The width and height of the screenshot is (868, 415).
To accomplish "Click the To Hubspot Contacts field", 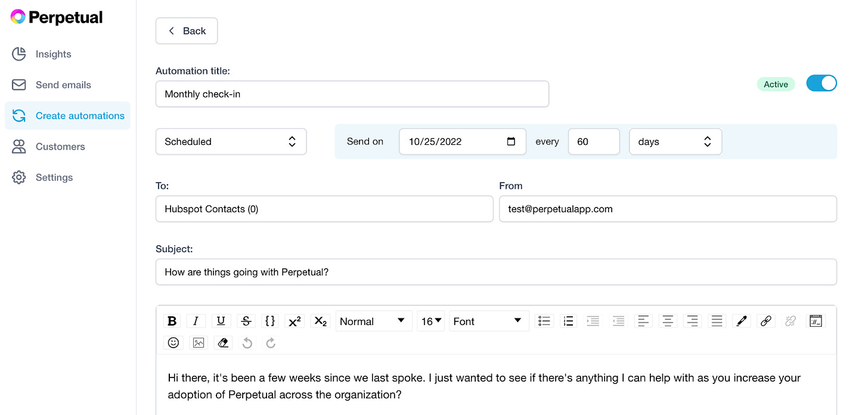I will coord(324,209).
